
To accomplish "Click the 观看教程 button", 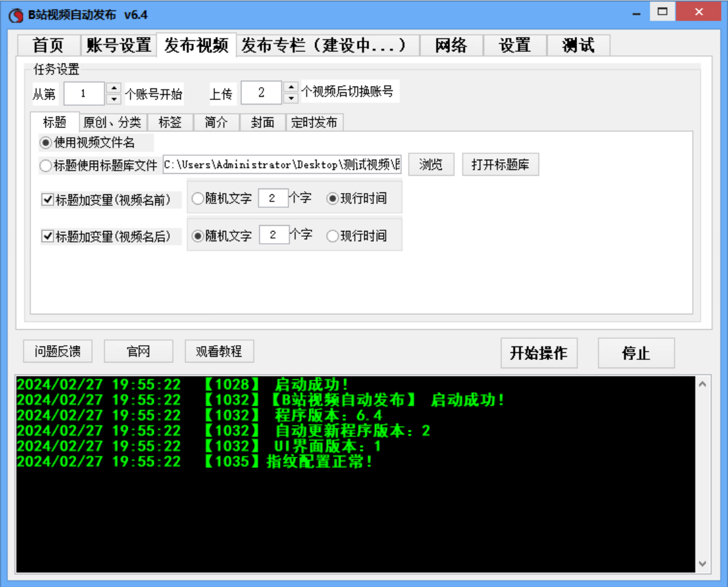I will coord(219,351).
